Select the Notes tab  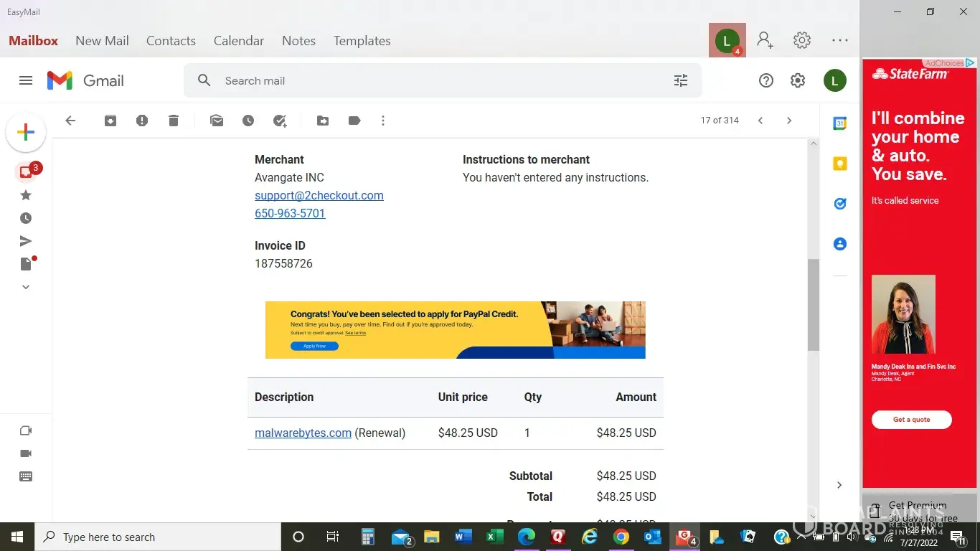click(x=298, y=41)
